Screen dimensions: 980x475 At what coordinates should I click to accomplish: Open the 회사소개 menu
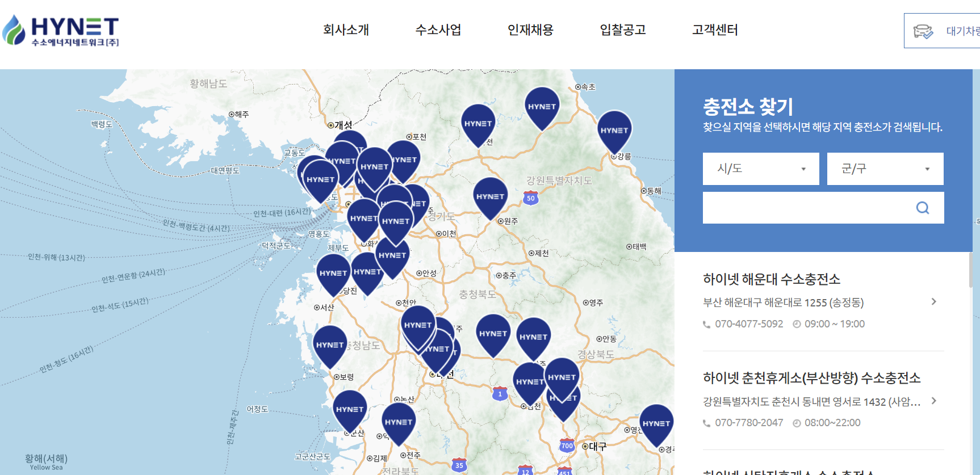346,30
